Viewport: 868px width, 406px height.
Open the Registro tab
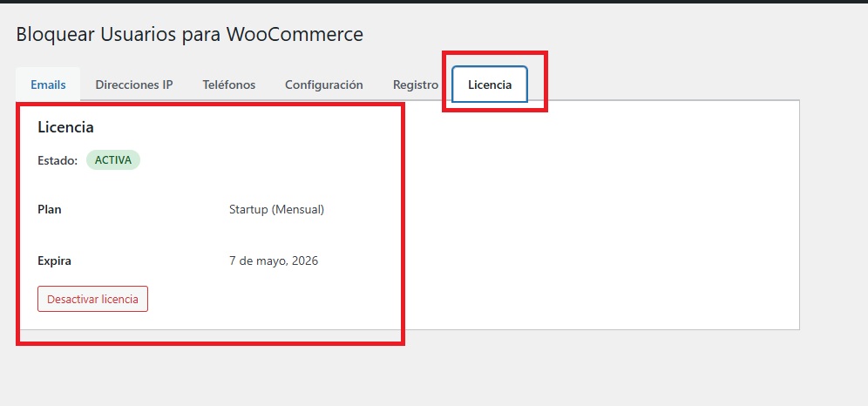point(415,85)
